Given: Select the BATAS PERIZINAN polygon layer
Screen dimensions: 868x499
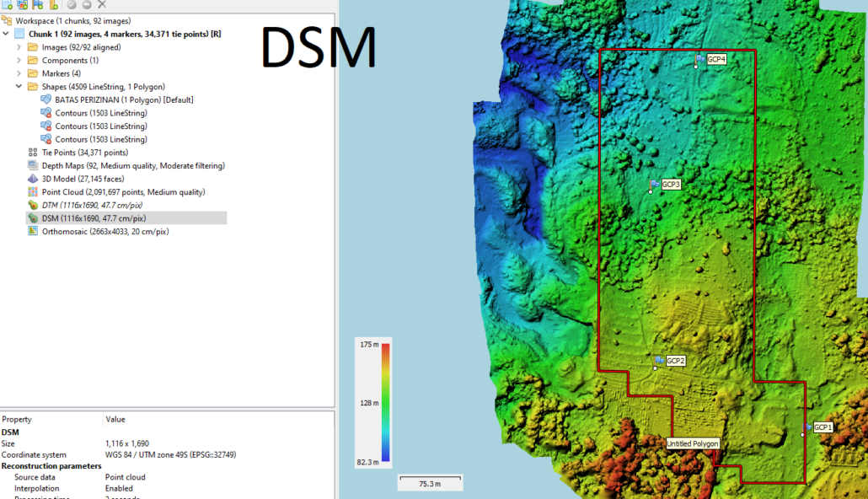Looking at the screenshot, I should (x=101, y=99).
